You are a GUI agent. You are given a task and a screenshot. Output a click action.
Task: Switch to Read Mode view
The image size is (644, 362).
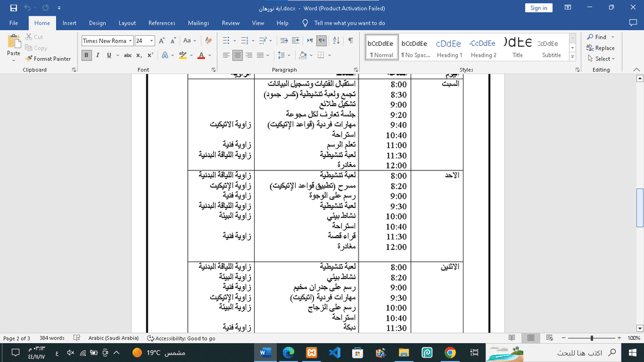pyautogui.click(x=512, y=337)
